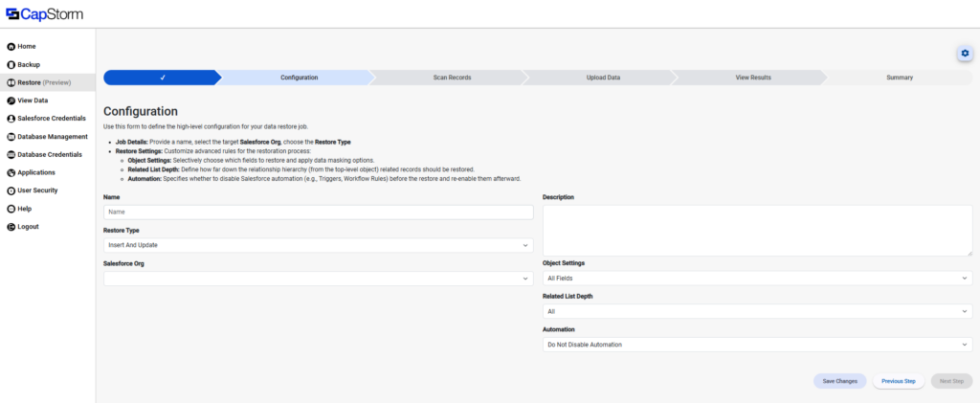980x403 pixels.
Task: Open the settings gear in top right
Action: 965,54
